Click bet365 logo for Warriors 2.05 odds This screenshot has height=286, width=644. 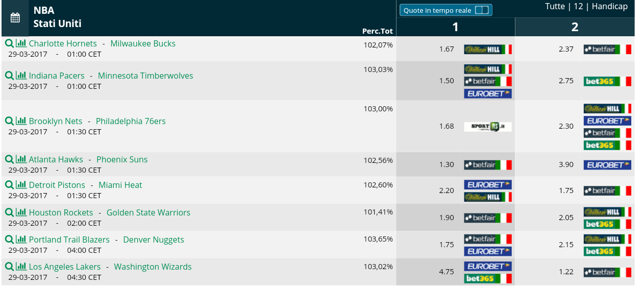[x=608, y=224]
